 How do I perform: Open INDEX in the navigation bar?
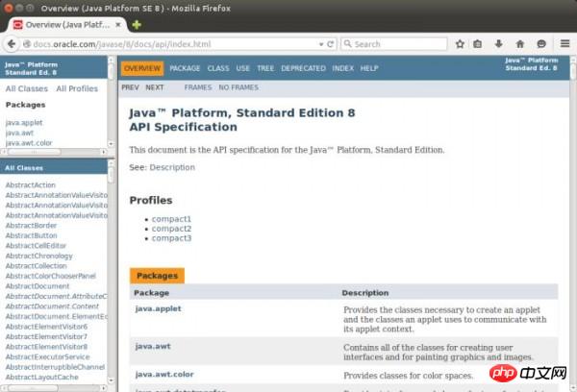342,68
